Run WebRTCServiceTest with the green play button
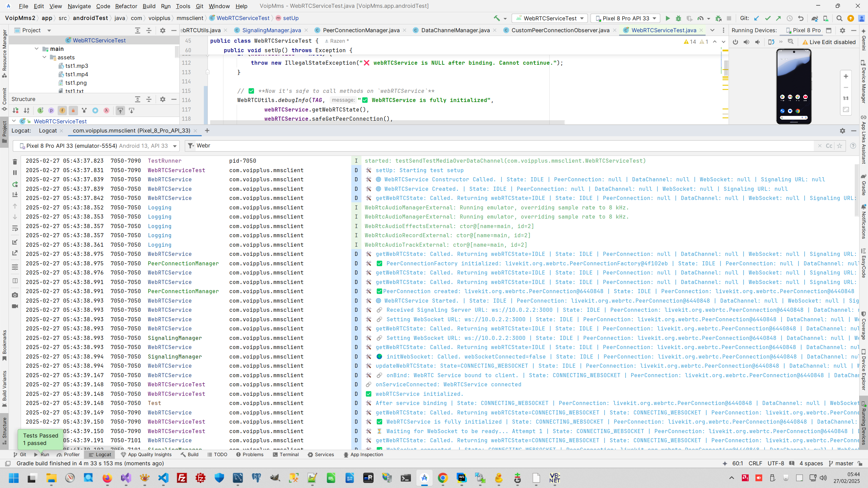 pos(668,18)
